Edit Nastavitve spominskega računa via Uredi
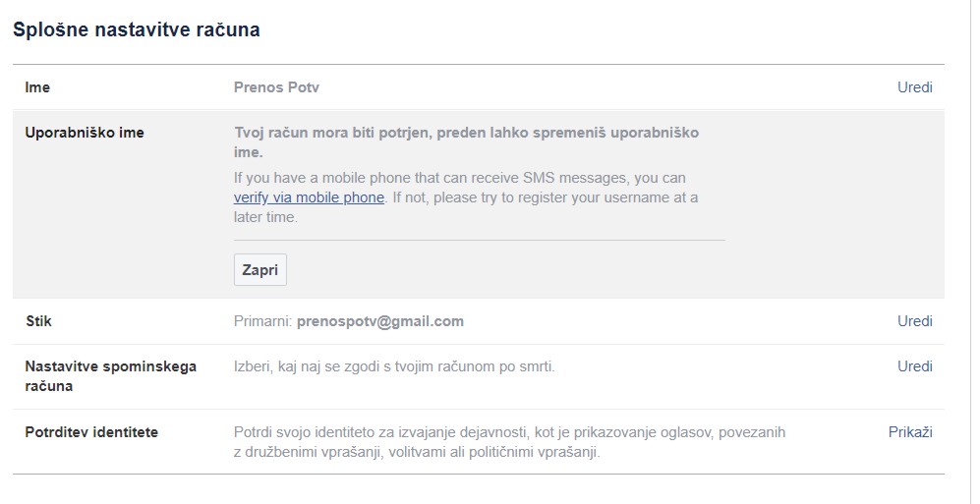Image resolution: width=980 pixels, height=504 pixels. click(x=914, y=366)
